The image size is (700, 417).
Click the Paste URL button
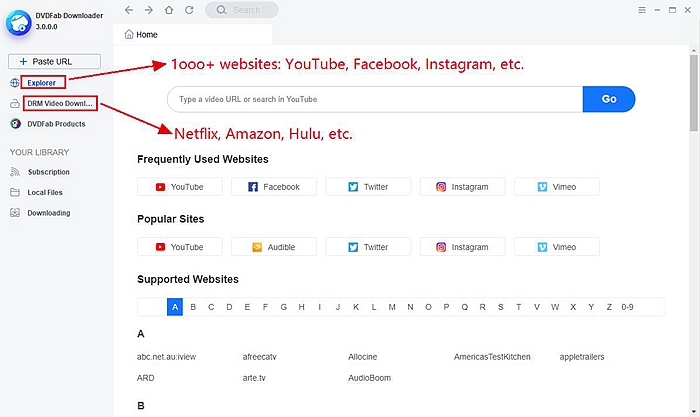(x=54, y=62)
